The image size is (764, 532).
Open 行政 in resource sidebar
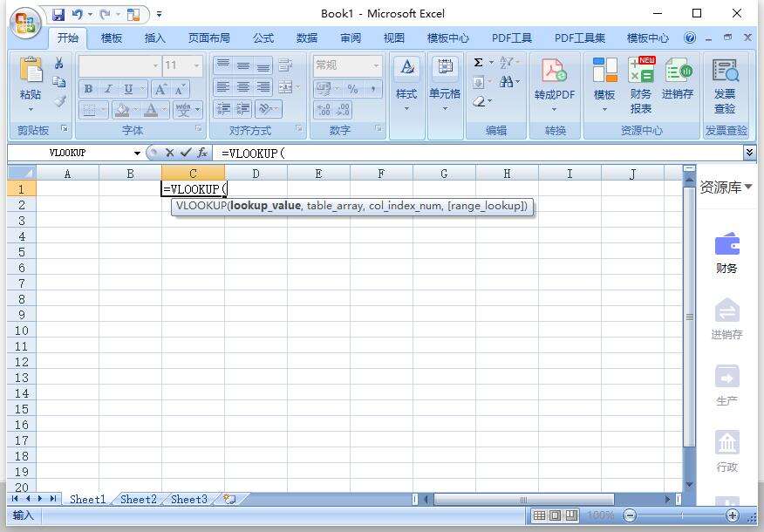point(726,451)
